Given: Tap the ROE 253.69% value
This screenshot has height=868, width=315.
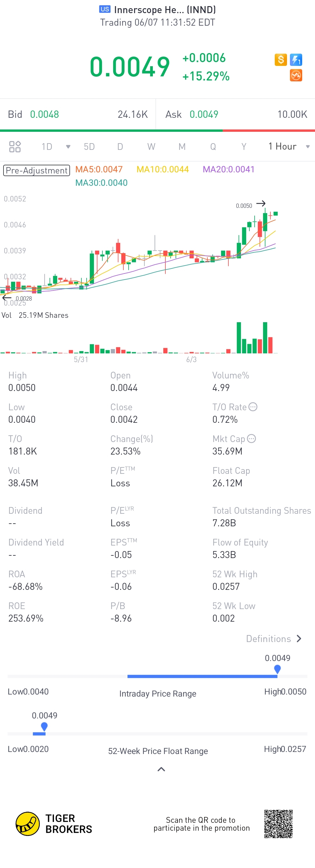Looking at the screenshot, I should (26, 618).
